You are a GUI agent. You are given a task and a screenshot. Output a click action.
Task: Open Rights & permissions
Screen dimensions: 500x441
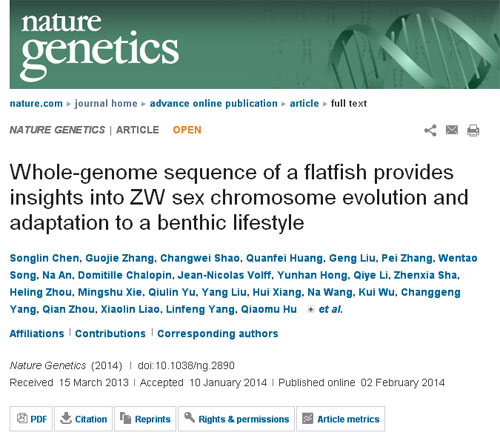pyautogui.click(x=236, y=419)
